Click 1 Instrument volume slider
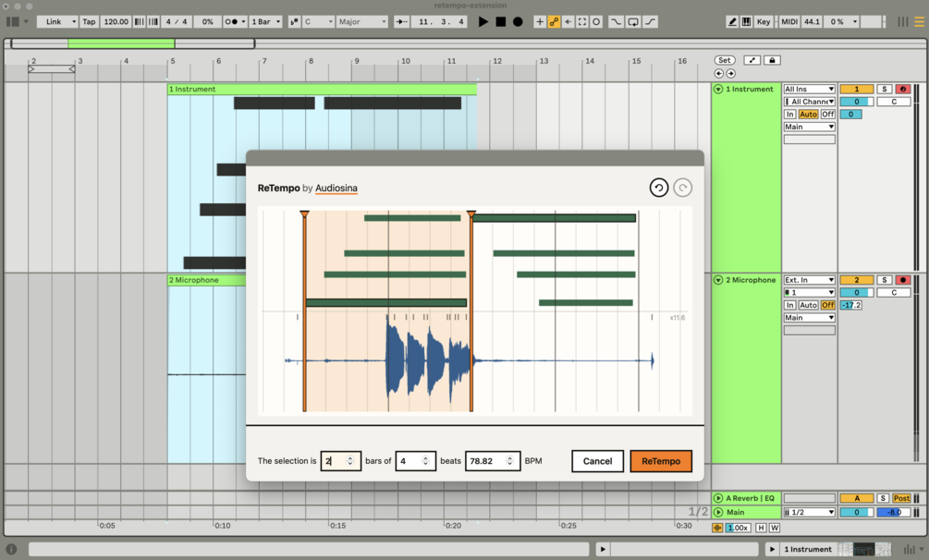The height and width of the screenshot is (560, 929). click(856, 102)
